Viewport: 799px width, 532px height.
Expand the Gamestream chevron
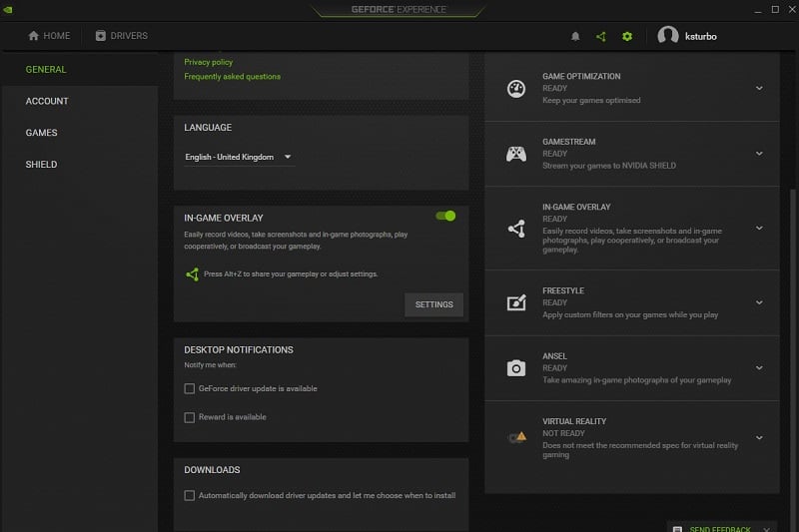point(759,154)
